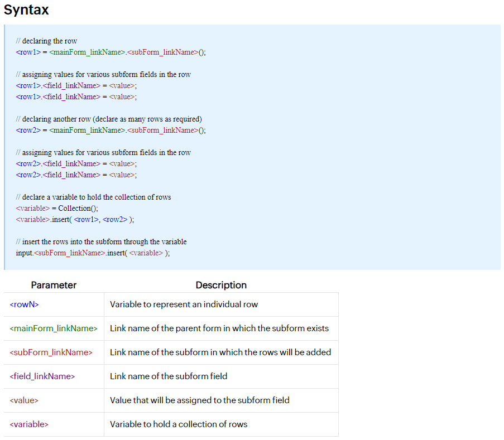The height and width of the screenshot is (440, 504).
Task: Click the 'insert the rows into the subform' comment
Action: [x=101, y=241]
